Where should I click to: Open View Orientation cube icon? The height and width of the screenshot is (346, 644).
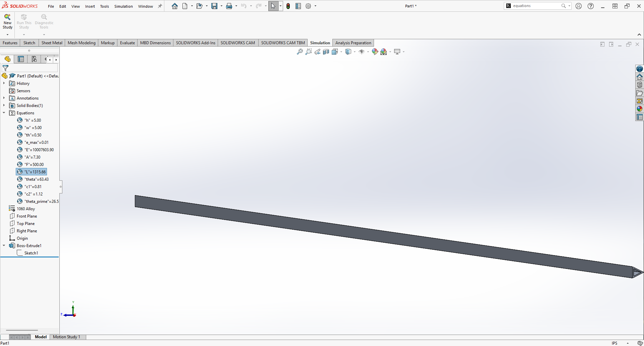point(335,52)
